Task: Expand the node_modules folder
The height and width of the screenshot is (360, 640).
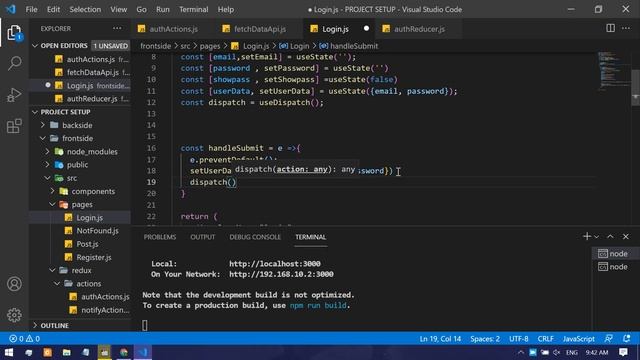Action: pos(47,151)
